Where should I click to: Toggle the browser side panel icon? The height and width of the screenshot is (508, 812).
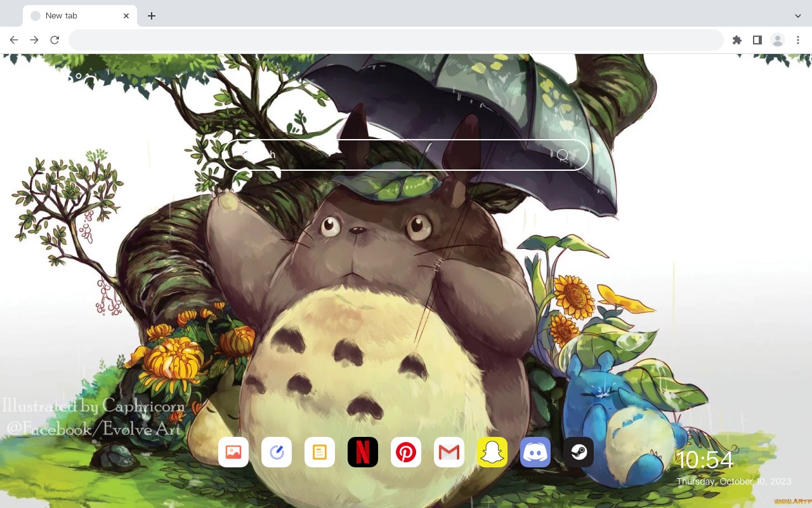(757, 40)
